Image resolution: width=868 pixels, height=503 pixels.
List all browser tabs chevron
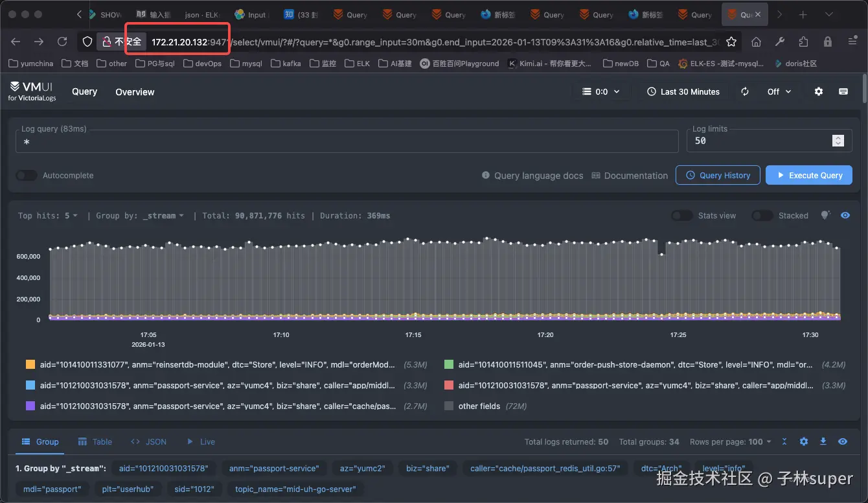[829, 14]
